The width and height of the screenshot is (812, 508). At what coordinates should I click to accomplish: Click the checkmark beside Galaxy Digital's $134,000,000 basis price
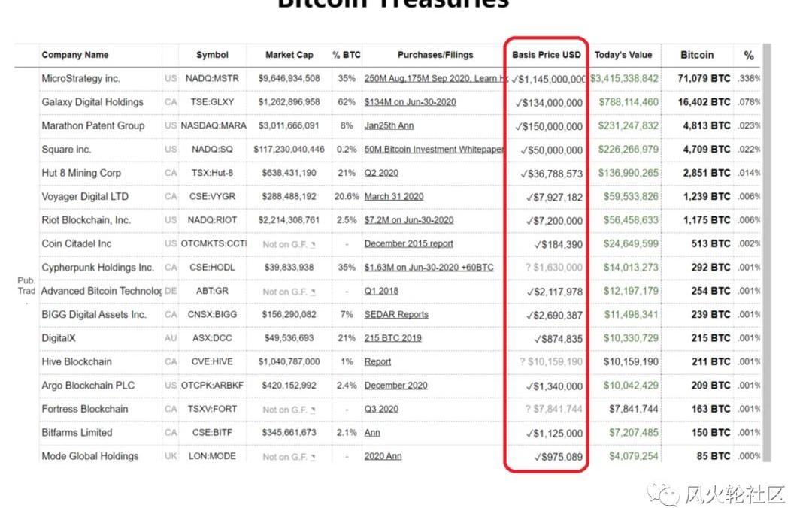[520, 102]
